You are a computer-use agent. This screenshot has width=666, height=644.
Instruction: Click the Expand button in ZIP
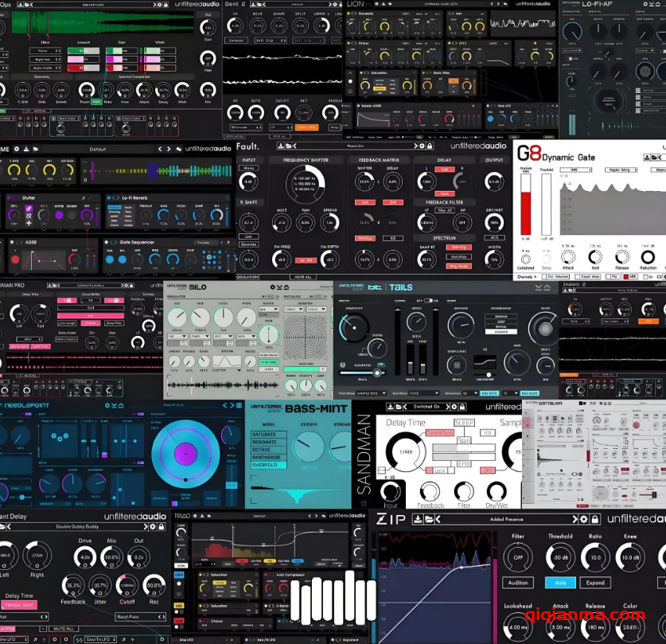click(x=595, y=582)
